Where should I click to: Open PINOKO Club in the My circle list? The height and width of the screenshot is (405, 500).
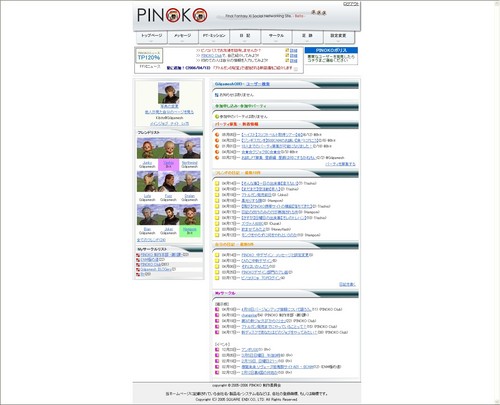click(x=150, y=264)
